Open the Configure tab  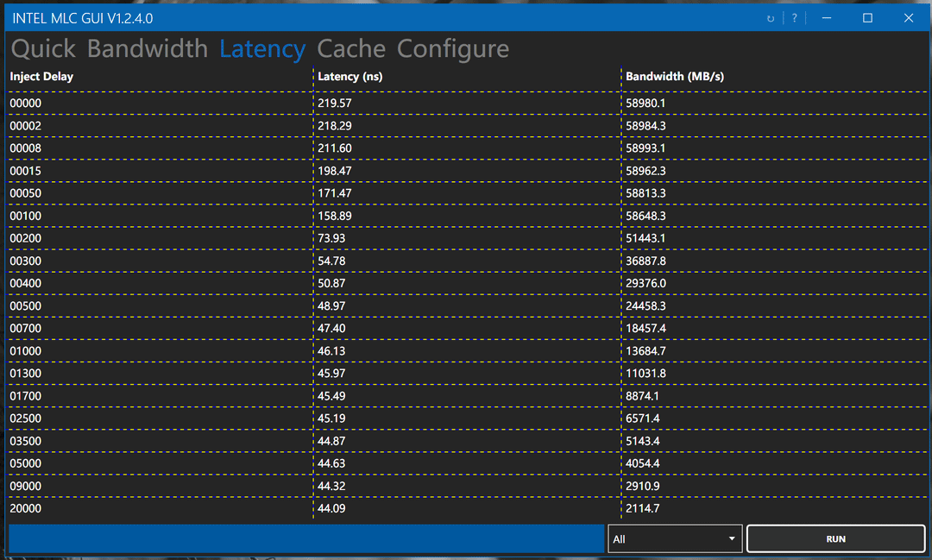[x=453, y=49]
